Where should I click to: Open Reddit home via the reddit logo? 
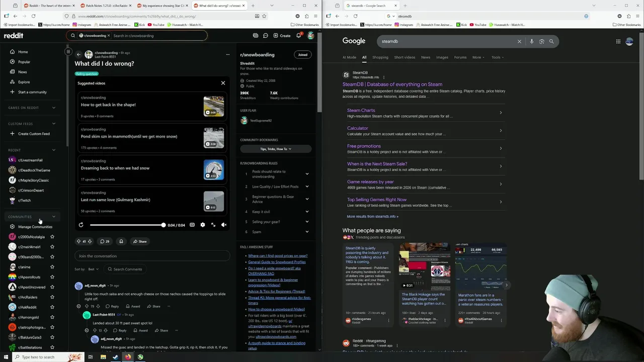[x=14, y=36]
